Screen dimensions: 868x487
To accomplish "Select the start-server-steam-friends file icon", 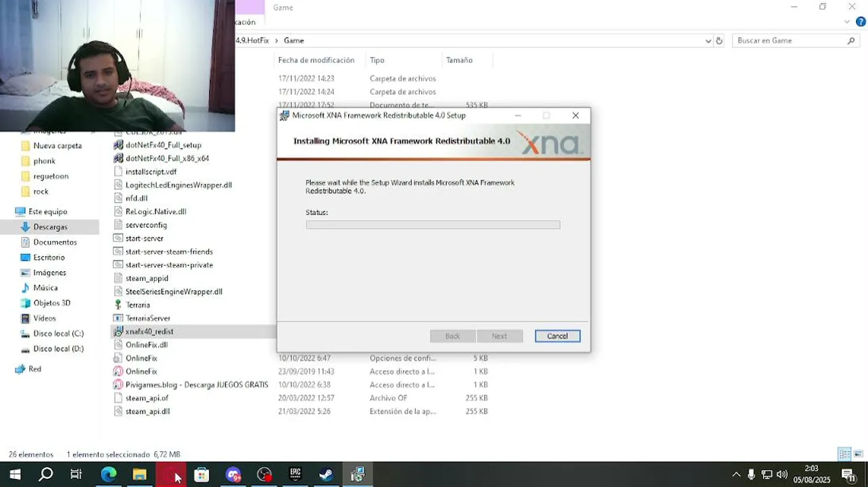I will tap(118, 252).
